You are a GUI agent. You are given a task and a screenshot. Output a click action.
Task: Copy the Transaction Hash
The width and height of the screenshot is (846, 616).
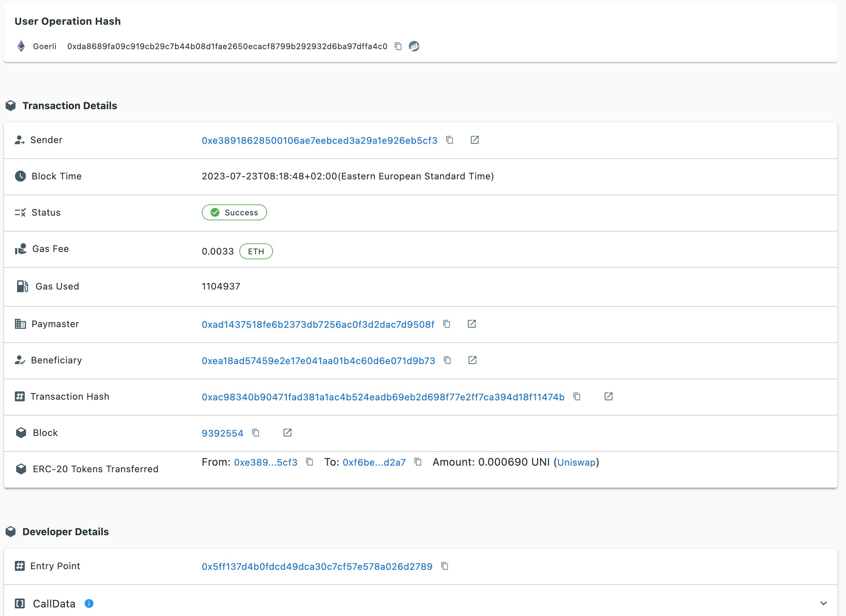pyautogui.click(x=577, y=396)
